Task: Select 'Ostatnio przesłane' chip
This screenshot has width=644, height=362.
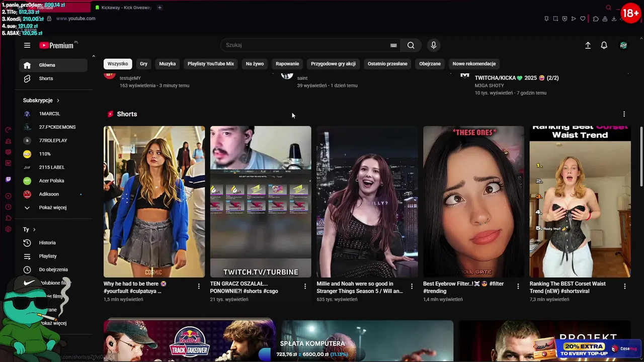Action: (387, 64)
